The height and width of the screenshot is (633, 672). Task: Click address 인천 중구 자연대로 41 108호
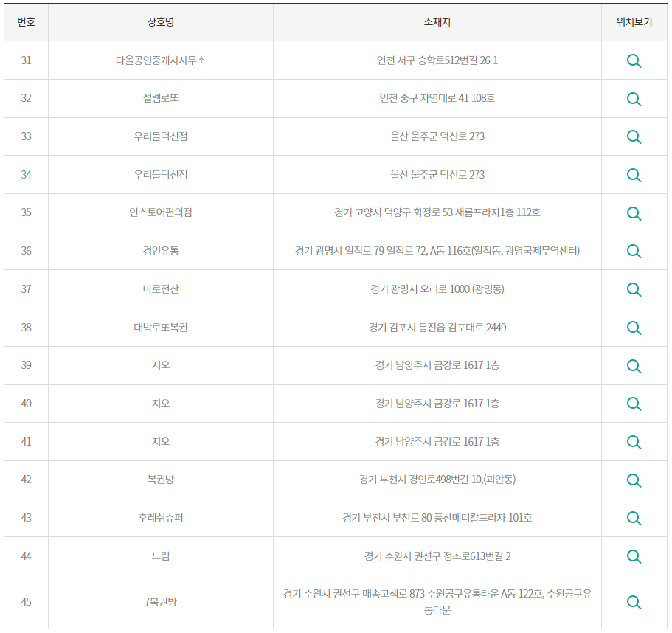(437, 98)
